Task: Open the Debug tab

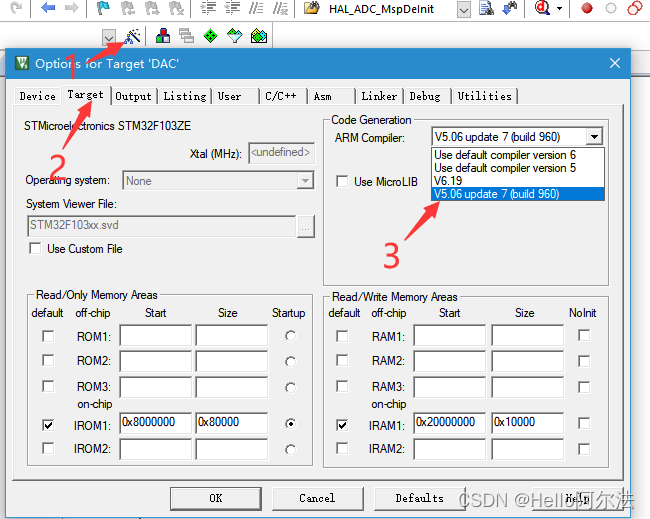Action: click(425, 96)
